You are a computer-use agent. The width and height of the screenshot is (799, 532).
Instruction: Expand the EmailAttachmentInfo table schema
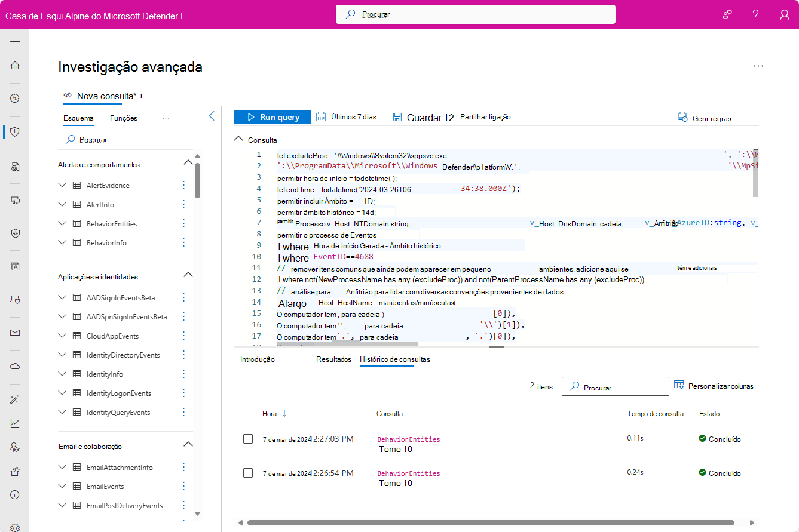62,468
